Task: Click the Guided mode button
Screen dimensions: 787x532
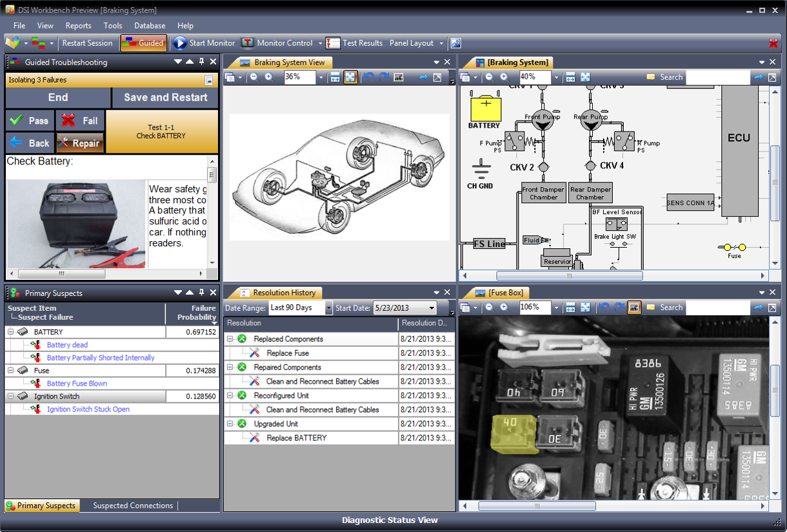Action: (x=143, y=43)
